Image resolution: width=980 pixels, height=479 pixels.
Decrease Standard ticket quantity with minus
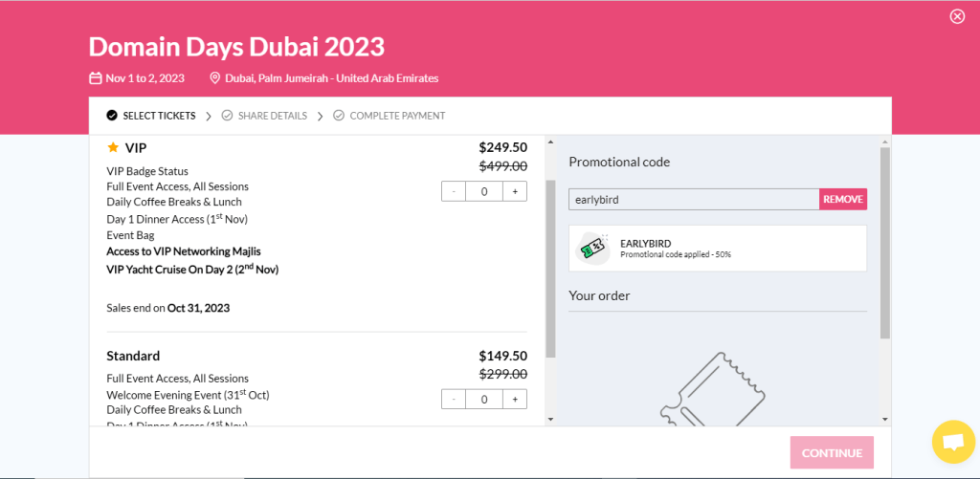tap(454, 399)
